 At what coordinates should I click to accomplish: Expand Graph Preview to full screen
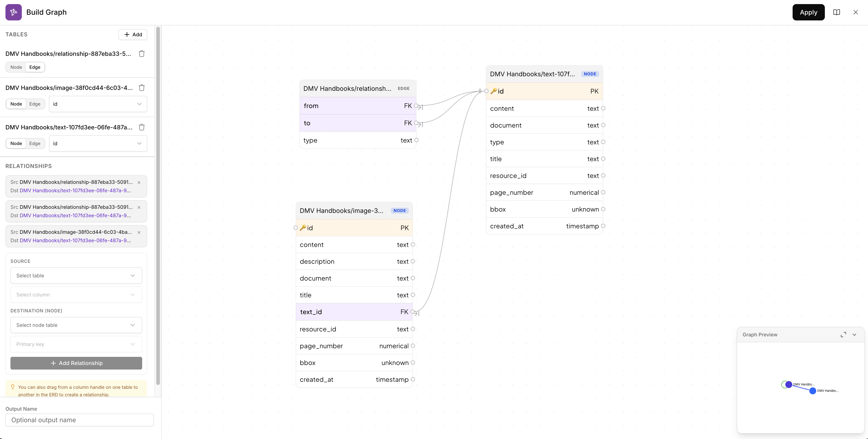843,335
